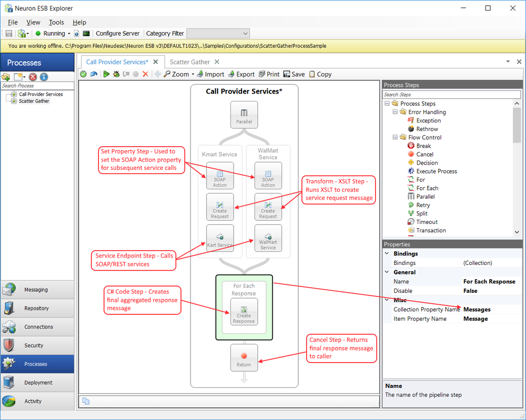Click the new folder icon in Processes panel

click(x=6, y=77)
